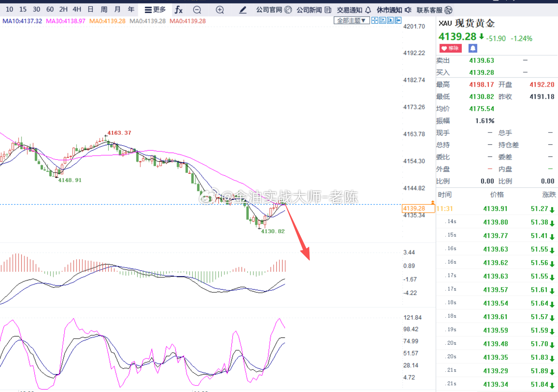Click the 均价 value 4175.54

tap(481, 109)
